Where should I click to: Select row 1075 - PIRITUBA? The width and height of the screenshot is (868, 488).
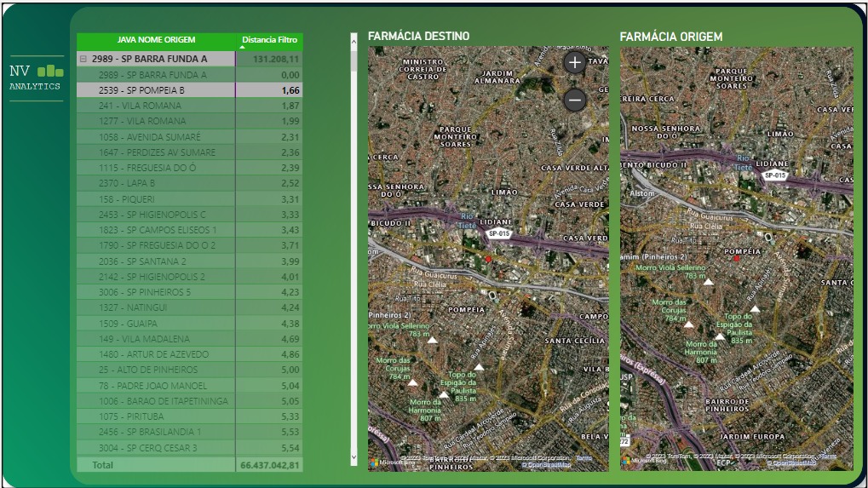tap(190, 416)
